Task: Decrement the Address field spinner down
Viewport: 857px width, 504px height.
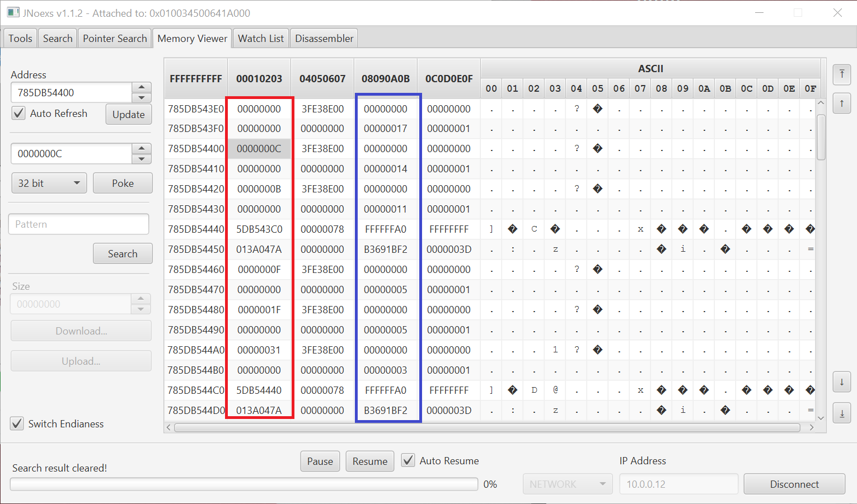Action: 142,97
